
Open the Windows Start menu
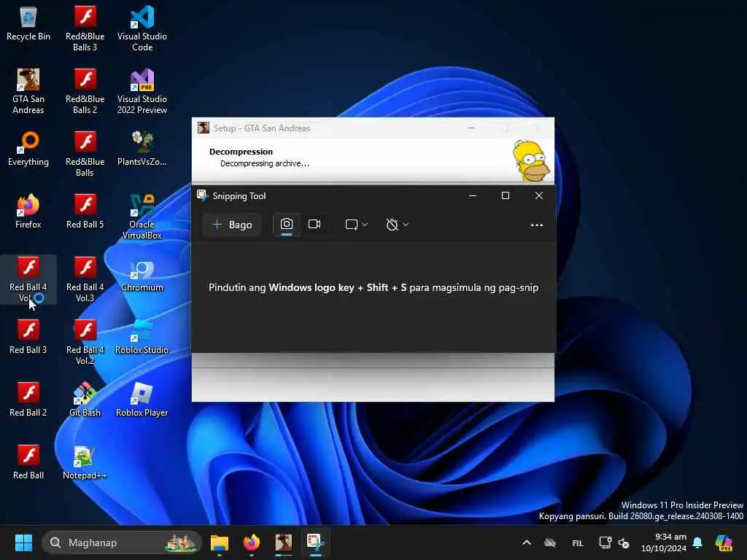pos(23,542)
